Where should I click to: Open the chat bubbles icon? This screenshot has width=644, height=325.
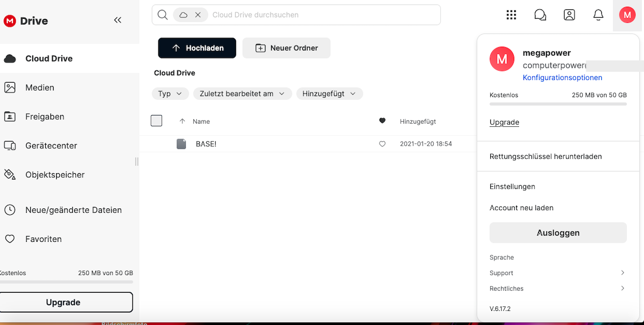(x=540, y=15)
